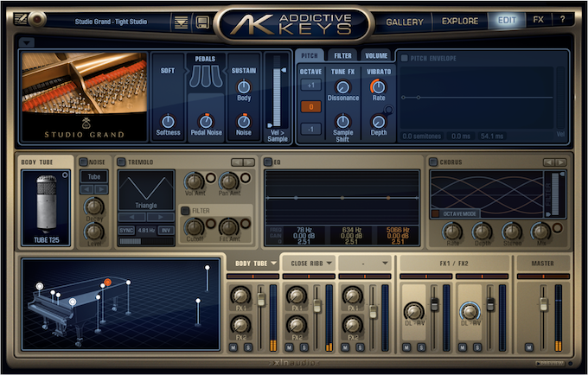Switch to the Gallery page

tap(405, 22)
